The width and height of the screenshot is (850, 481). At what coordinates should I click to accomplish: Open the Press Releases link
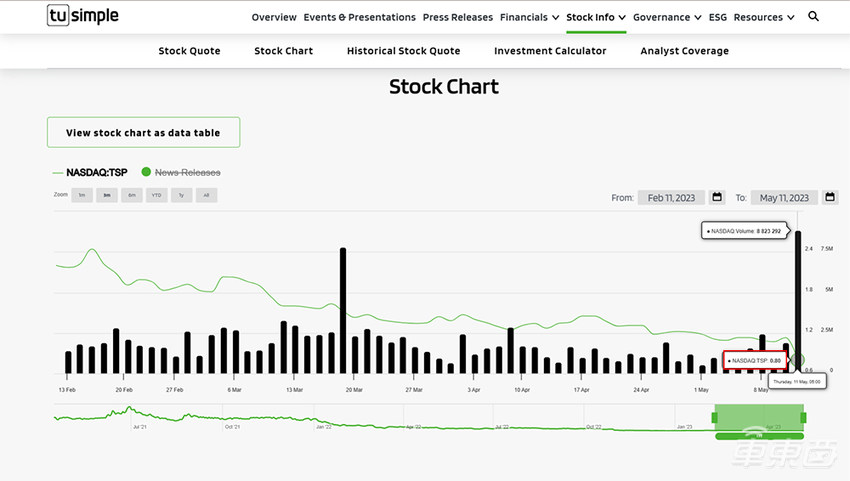(458, 17)
